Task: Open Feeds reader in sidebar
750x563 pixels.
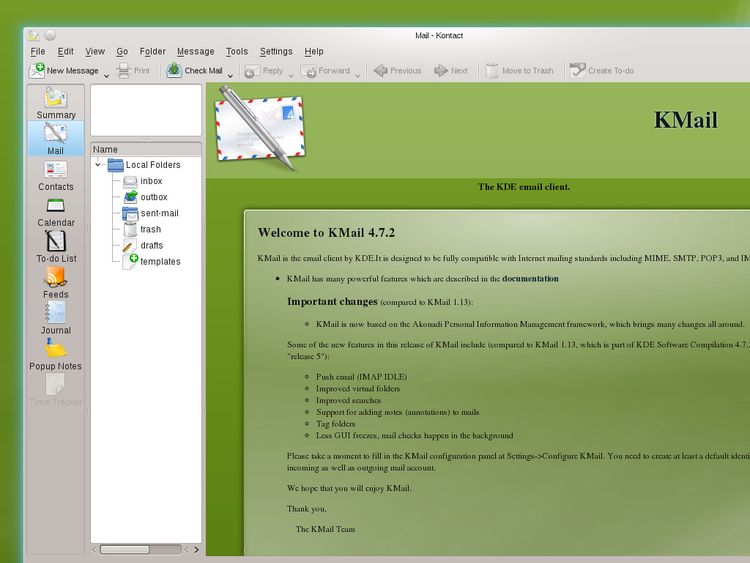Action: 56,283
